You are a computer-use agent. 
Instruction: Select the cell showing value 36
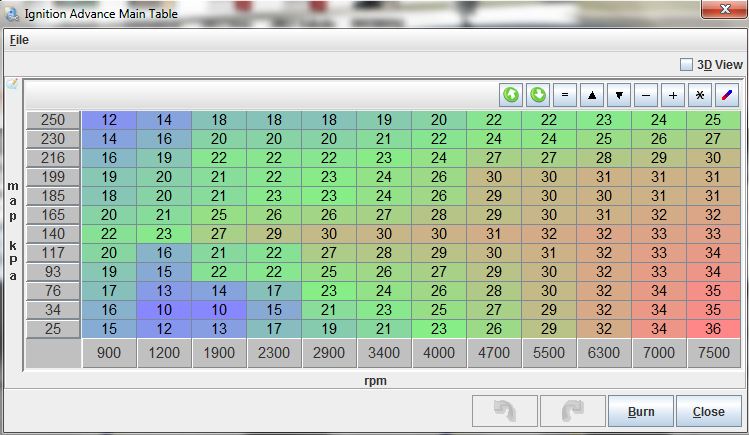tap(714, 328)
